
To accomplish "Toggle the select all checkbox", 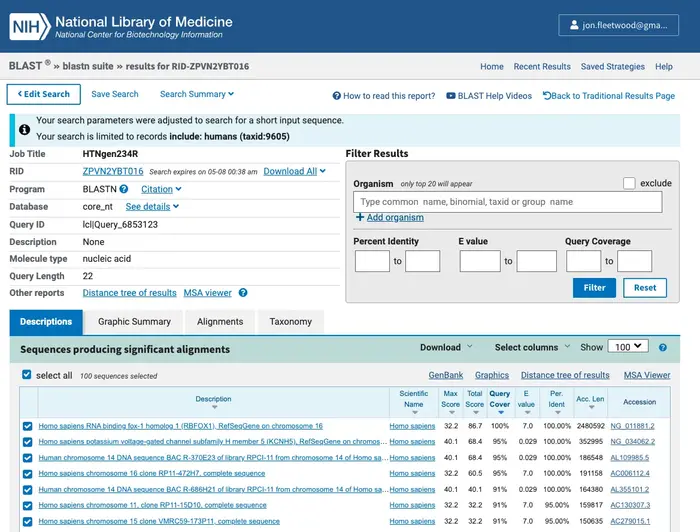I will 27,375.
